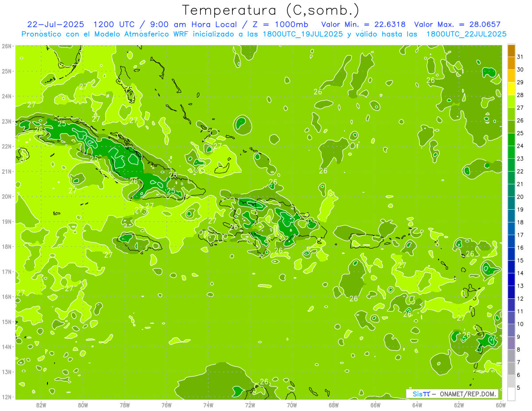This screenshot has height=411, width=532.
Task: Click the '16N' latitude axis label
Action: (x=7, y=297)
